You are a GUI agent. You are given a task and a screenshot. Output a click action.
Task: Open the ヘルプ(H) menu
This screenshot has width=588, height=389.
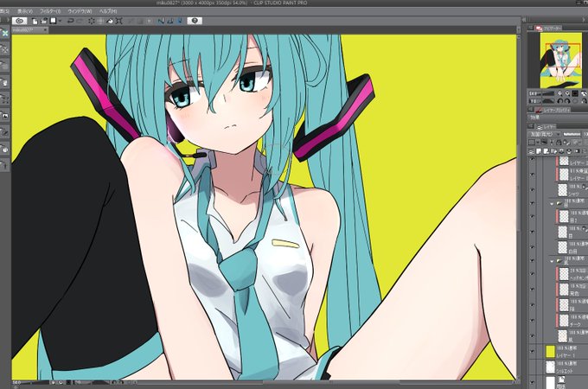click(x=108, y=11)
